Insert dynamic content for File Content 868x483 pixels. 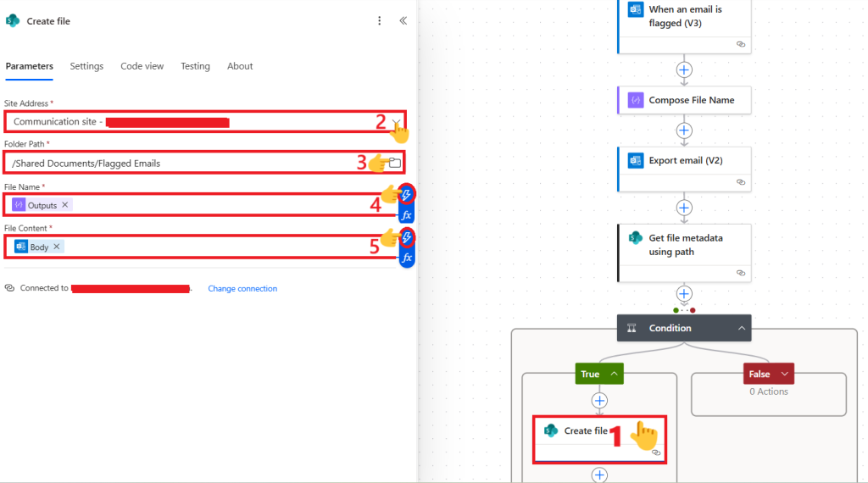click(407, 237)
